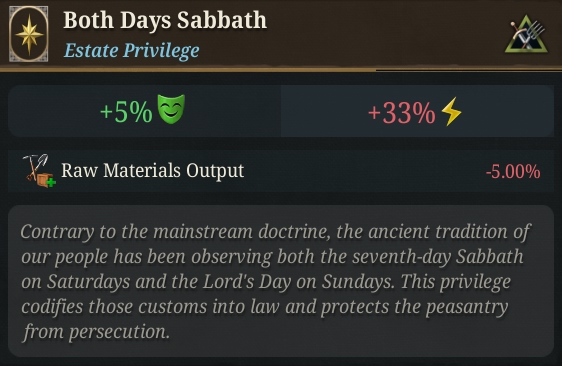The height and width of the screenshot is (366, 562).
Task: Click the peasants estate triangle icon
Action: pos(526,34)
